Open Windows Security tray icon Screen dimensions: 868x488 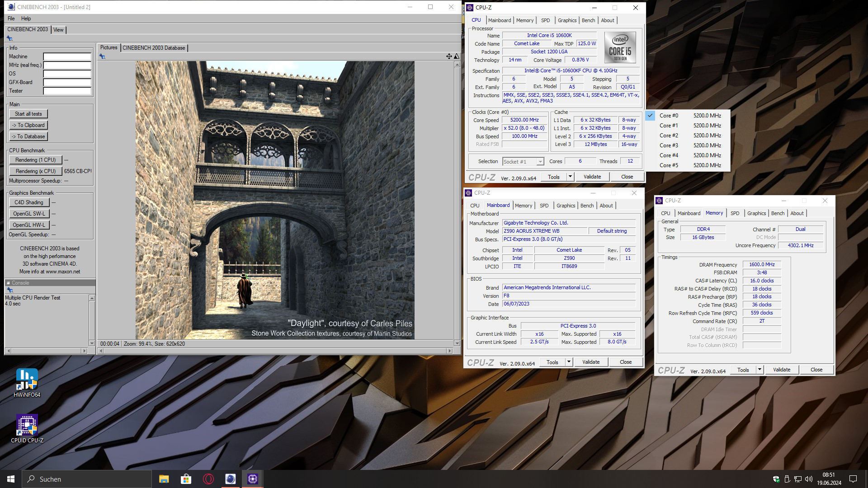[x=776, y=479]
